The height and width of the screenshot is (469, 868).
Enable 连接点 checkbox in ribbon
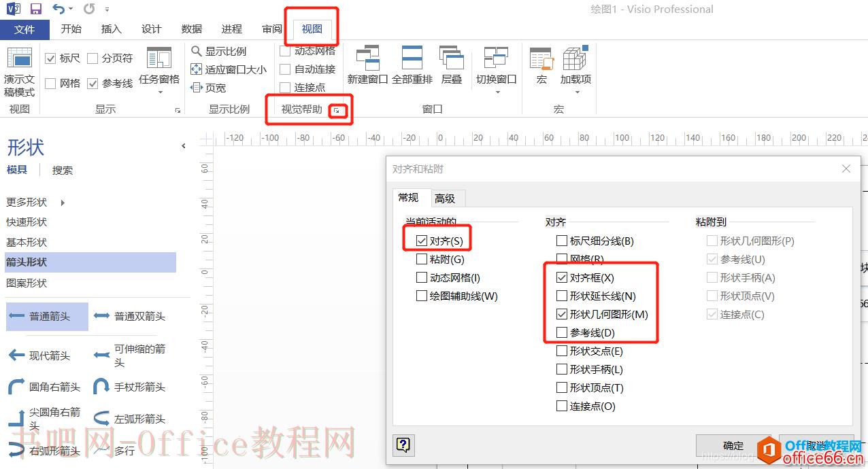285,88
